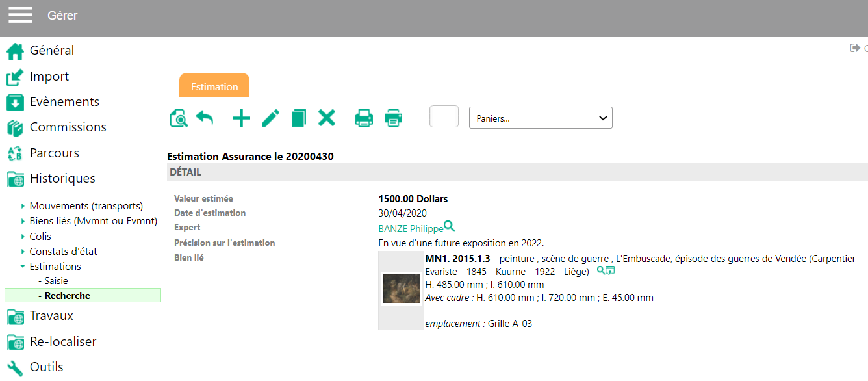The image size is (868, 381).
Task: Click the second printer icon
Action: pos(393,118)
